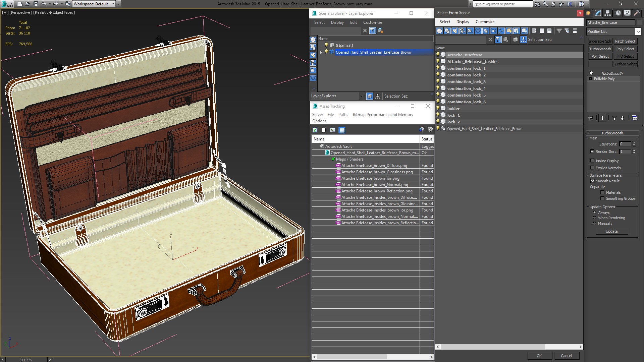Screen dimensions: 644x362
Task: Toggle TurboSmooth modifier lightbulb in stack
Action: tap(591, 73)
